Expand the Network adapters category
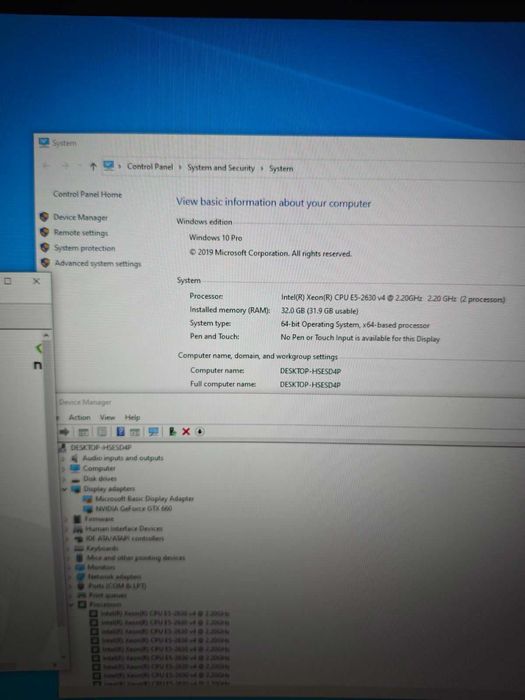This screenshot has width=525, height=700. pos(70,577)
